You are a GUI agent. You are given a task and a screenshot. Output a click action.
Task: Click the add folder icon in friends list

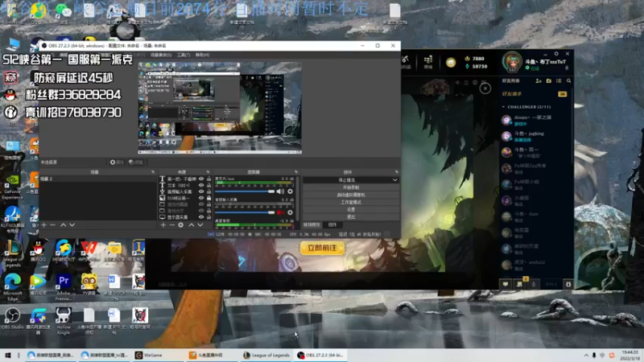549,81
